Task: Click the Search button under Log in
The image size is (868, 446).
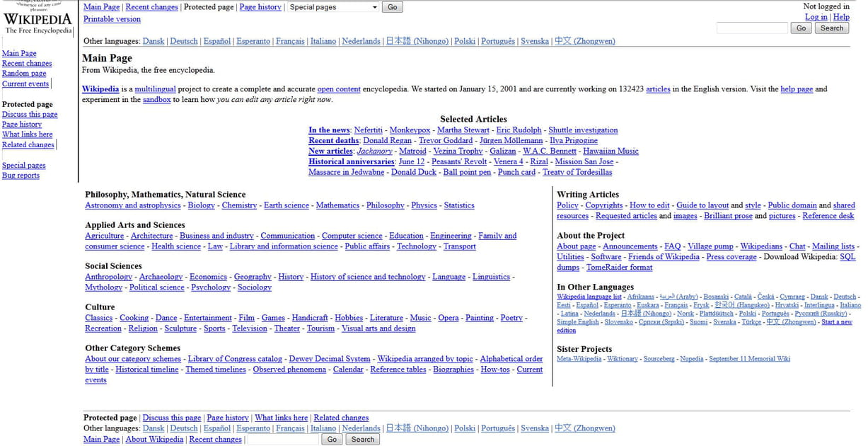Action: pos(832,28)
